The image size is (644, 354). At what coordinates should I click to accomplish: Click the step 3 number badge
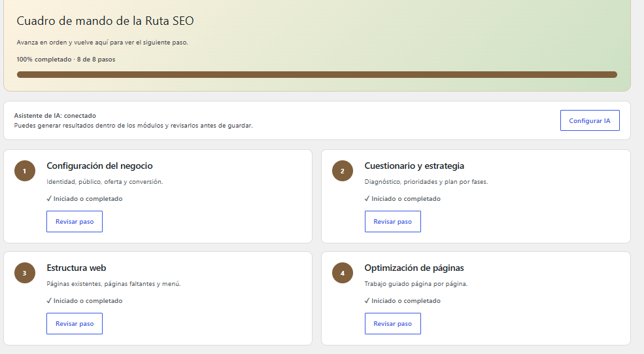[x=25, y=273]
